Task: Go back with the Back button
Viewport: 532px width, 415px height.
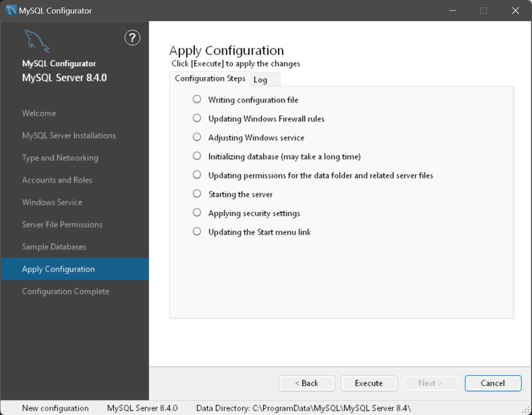Action: coord(307,383)
